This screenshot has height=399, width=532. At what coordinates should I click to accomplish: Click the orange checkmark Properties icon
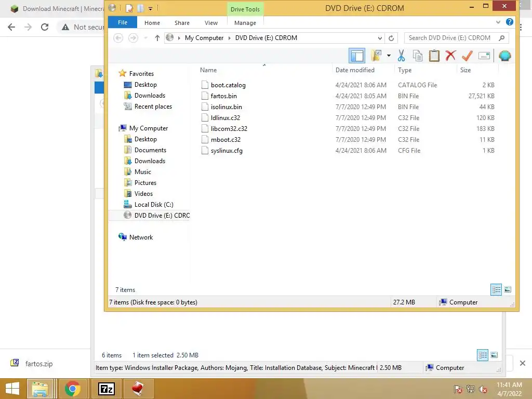tap(467, 56)
